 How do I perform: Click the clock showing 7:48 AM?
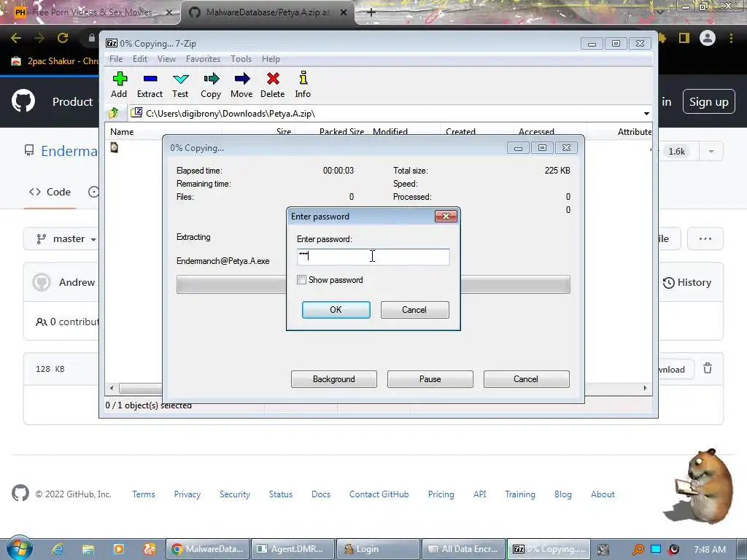pos(710,549)
